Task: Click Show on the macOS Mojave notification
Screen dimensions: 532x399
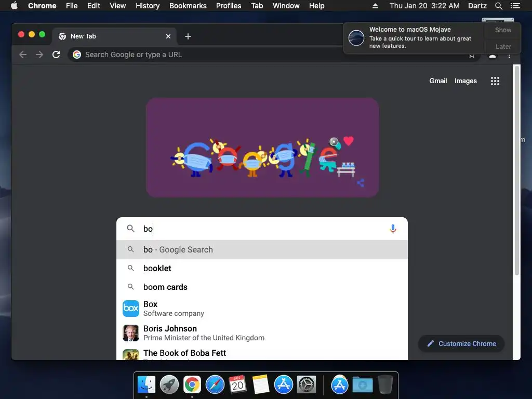Action: tap(503, 30)
